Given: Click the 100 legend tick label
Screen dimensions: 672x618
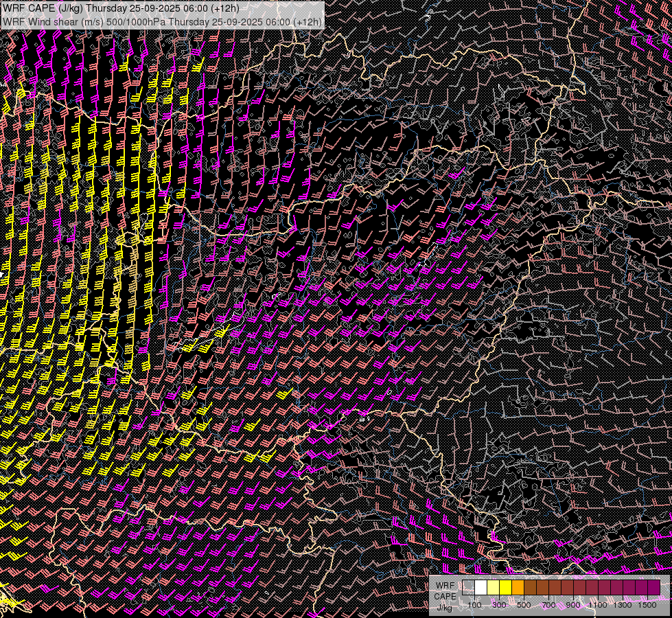Looking at the screenshot, I should point(475,605).
